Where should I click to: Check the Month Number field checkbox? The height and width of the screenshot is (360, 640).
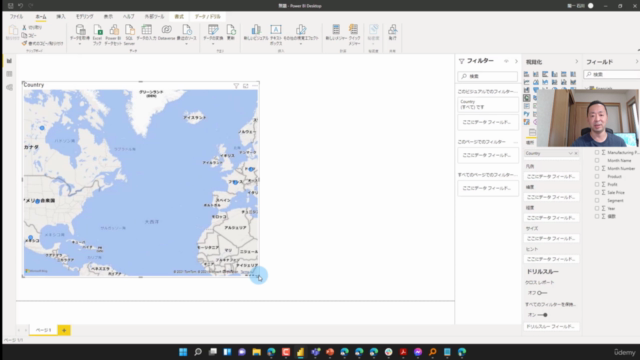(x=597, y=168)
